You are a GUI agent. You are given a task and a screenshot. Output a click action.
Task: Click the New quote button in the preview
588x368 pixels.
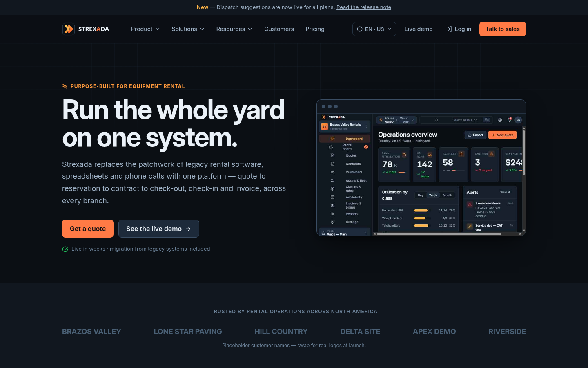(x=503, y=135)
